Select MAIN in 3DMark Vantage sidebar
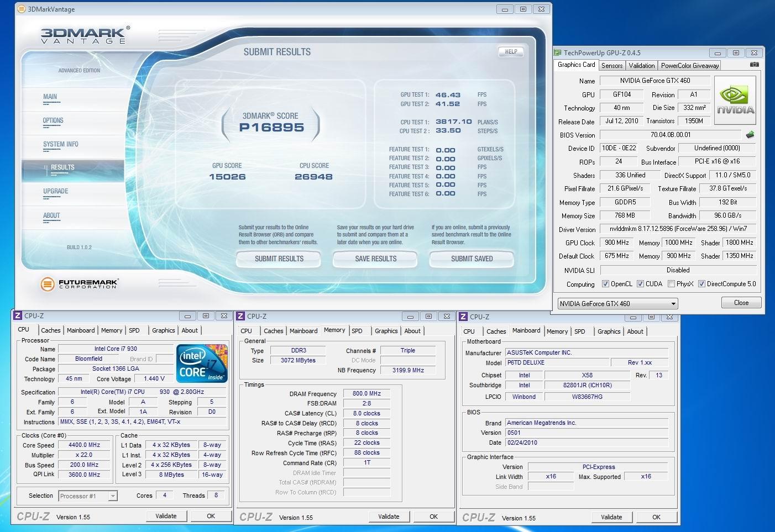The height and width of the screenshot is (532, 775). coord(50,97)
